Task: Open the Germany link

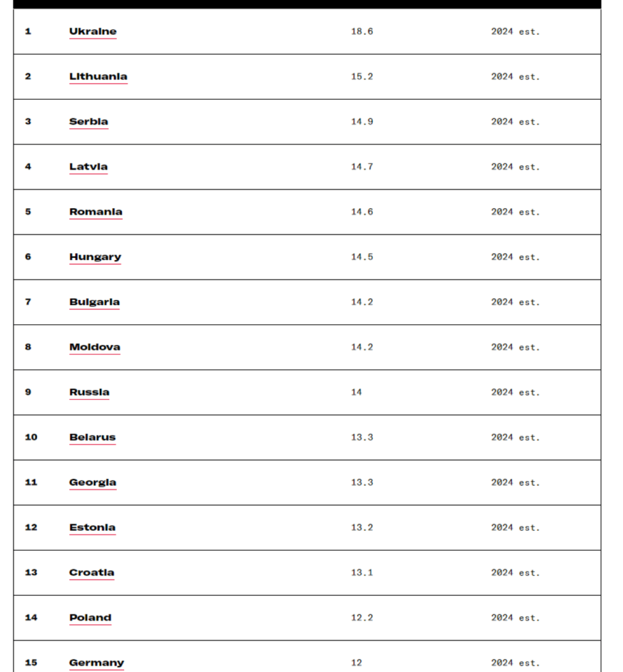Action: (97, 663)
